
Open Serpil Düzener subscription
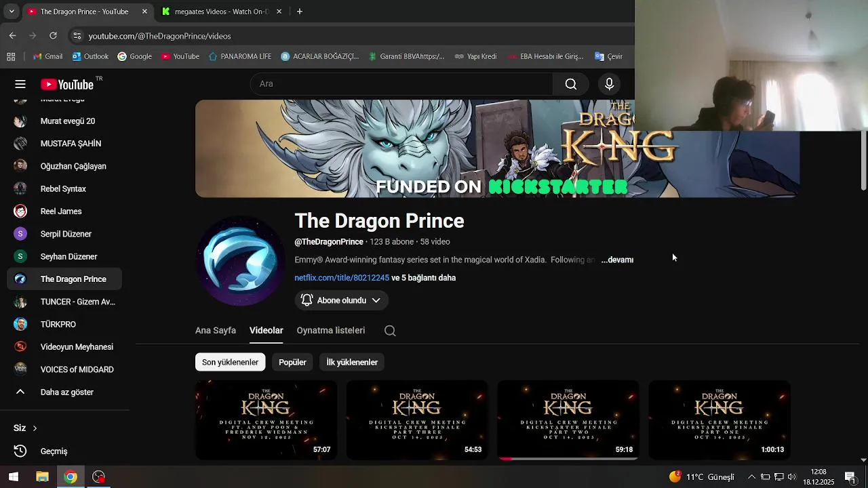click(64, 234)
